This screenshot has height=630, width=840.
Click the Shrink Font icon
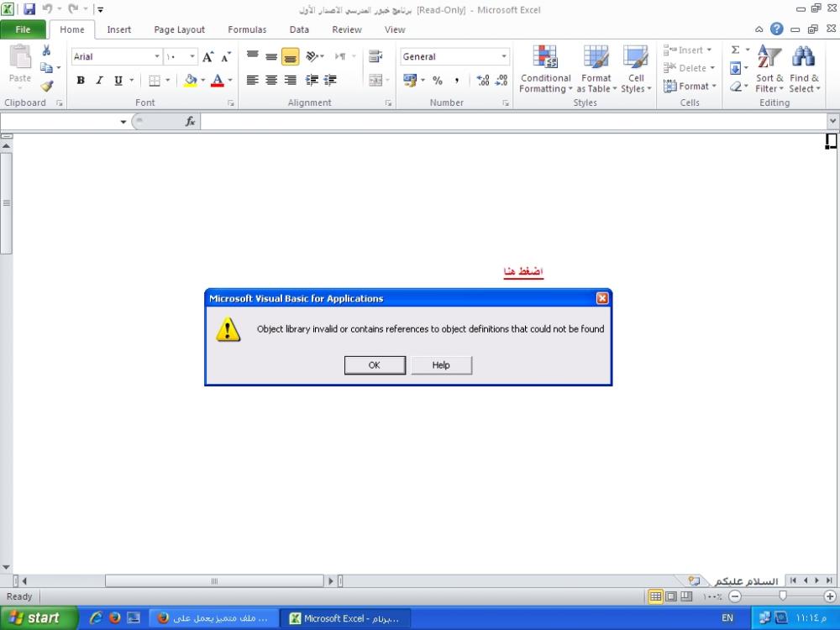pos(226,57)
